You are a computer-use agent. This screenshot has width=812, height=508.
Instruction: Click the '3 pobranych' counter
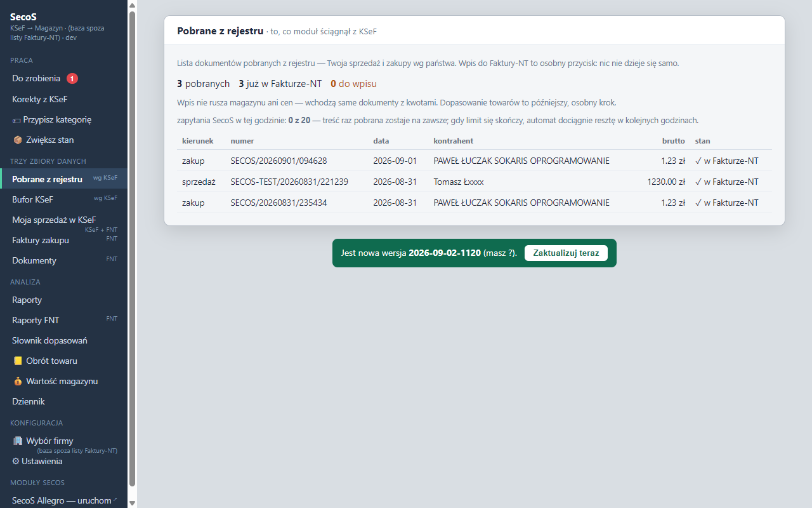[203, 84]
